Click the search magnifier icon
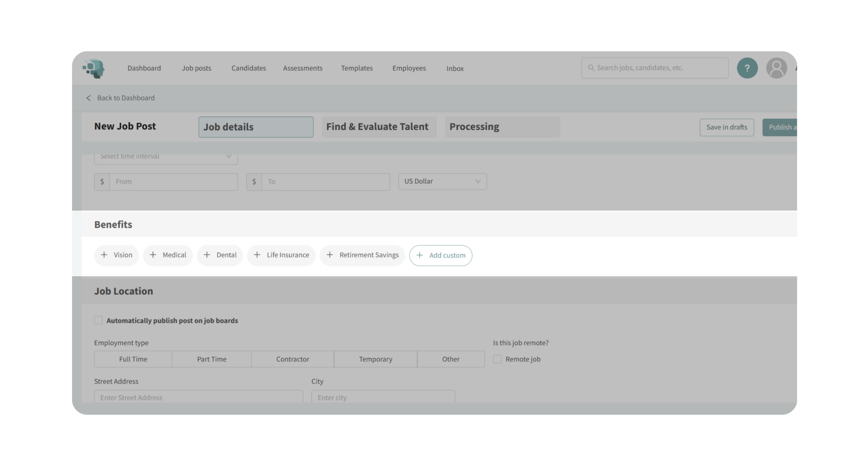This screenshot has height=466, width=868. [591, 68]
